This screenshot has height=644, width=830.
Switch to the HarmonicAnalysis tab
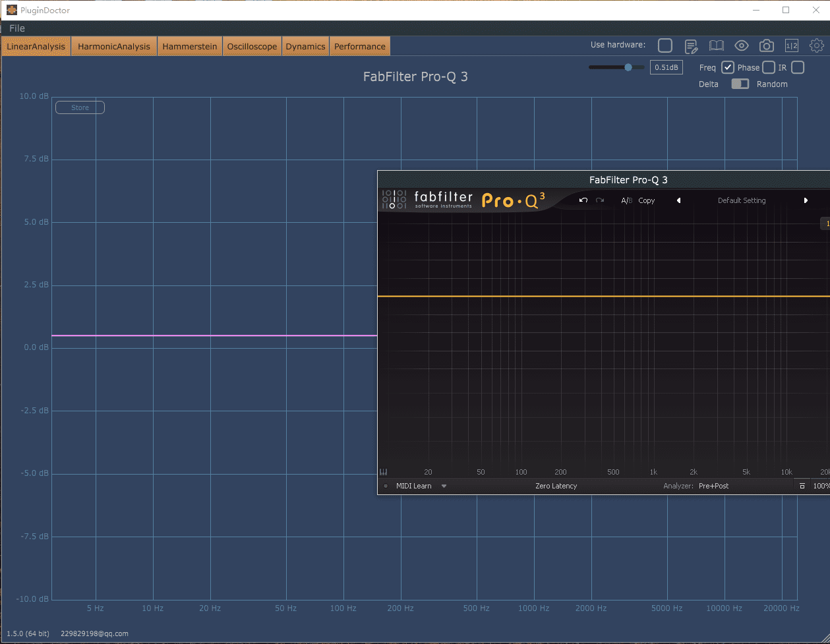click(114, 46)
